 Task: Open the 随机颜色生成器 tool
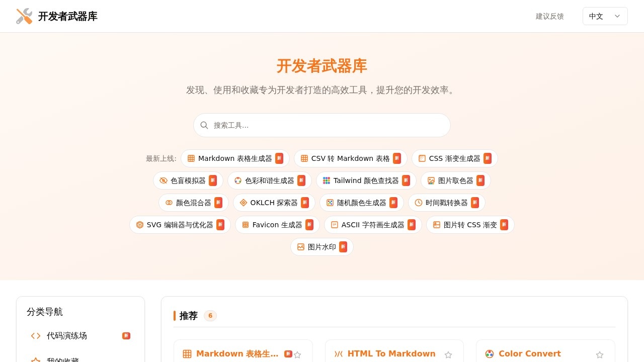tap(361, 203)
